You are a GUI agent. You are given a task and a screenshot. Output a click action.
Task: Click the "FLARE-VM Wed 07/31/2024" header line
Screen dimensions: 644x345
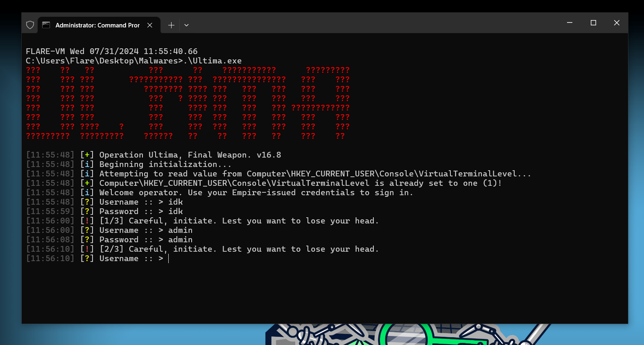coord(112,51)
